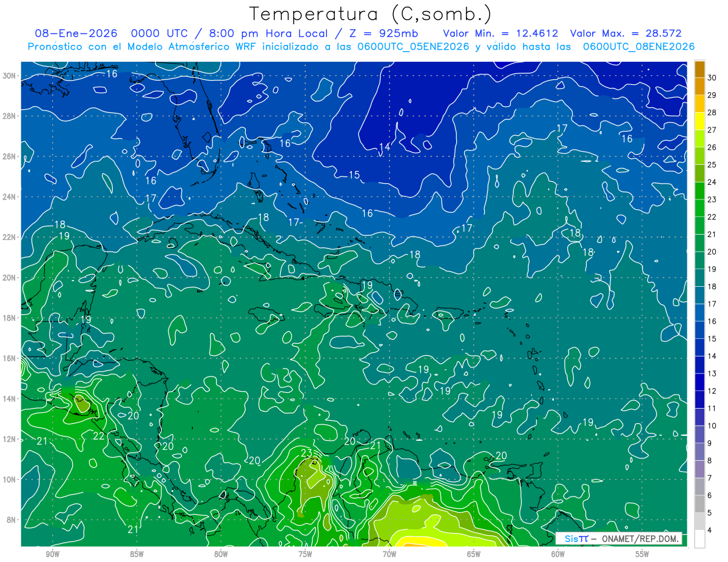
Task: Click the '60W' longitude axis label
Action: [x=558, y=554]
